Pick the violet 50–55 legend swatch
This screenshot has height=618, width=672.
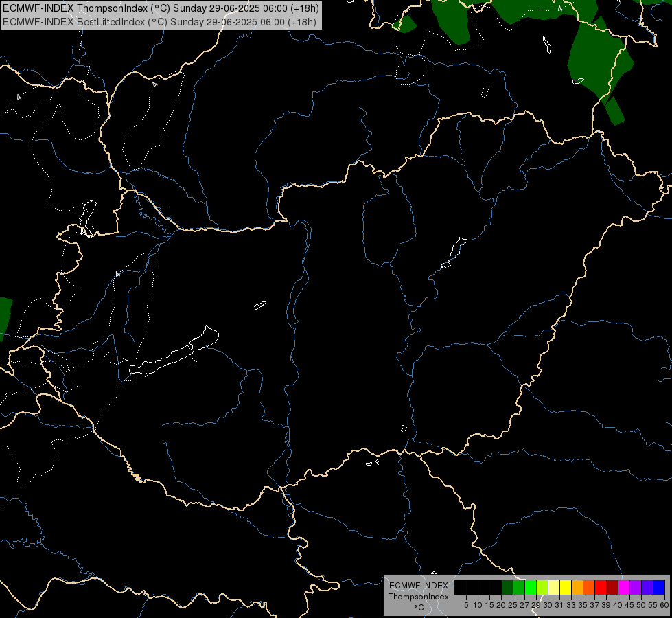[x=647, y=587]
